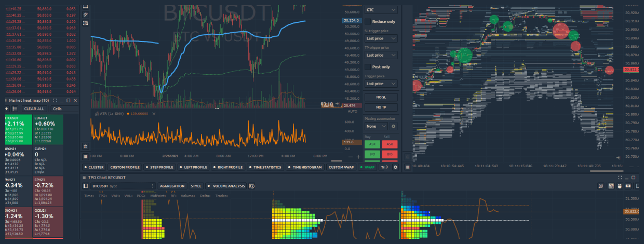Select the EU6H21 +0.60% heat map cell

(x=48, y=129)
